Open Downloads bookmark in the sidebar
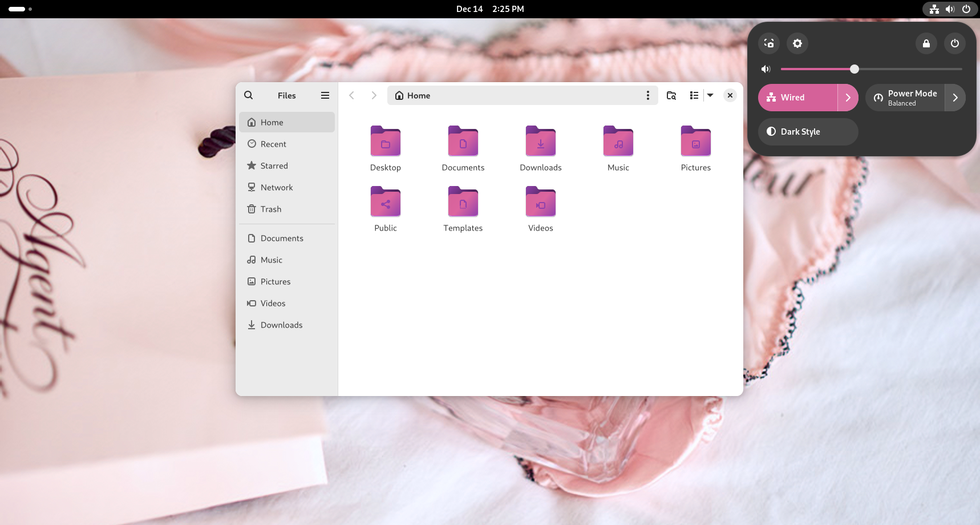980x525 pixels. (x=287, y=325)
